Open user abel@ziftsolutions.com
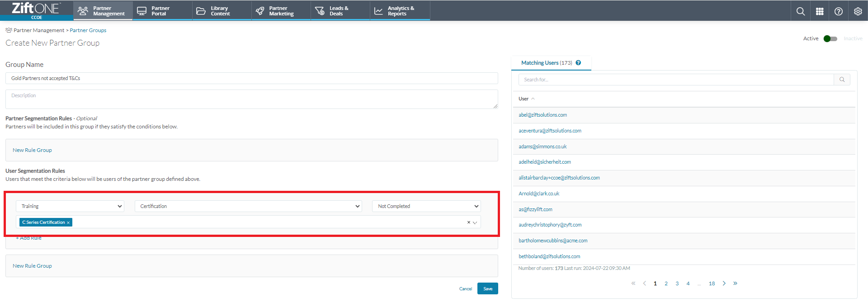 click(x=542, y=115)
